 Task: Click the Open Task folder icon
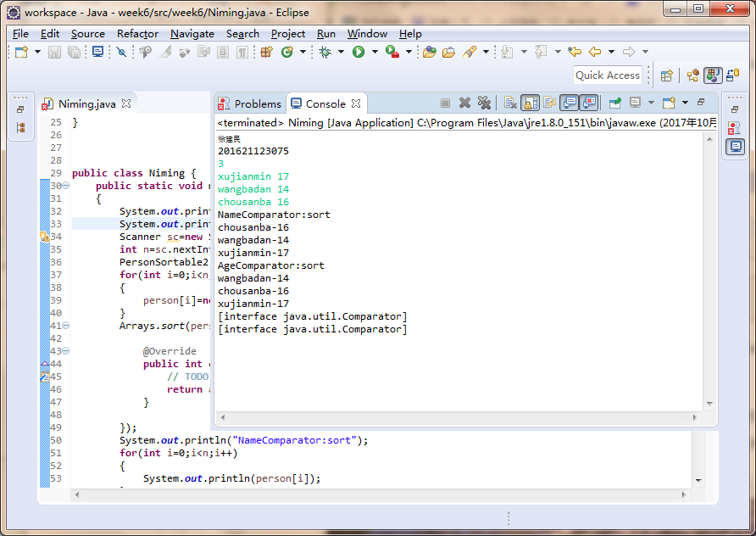click(x=449, y=52)
